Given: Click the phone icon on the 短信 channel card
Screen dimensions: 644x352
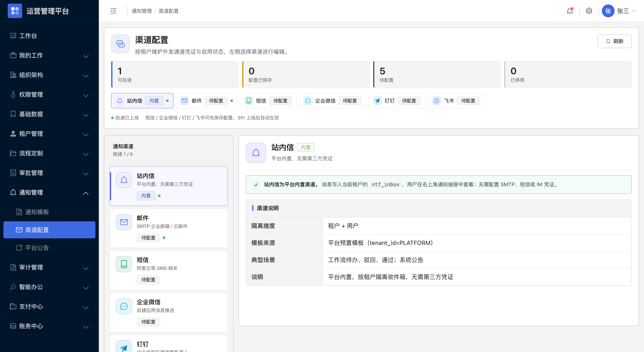Looking at the screenshot, I should (x=124, y=264).
